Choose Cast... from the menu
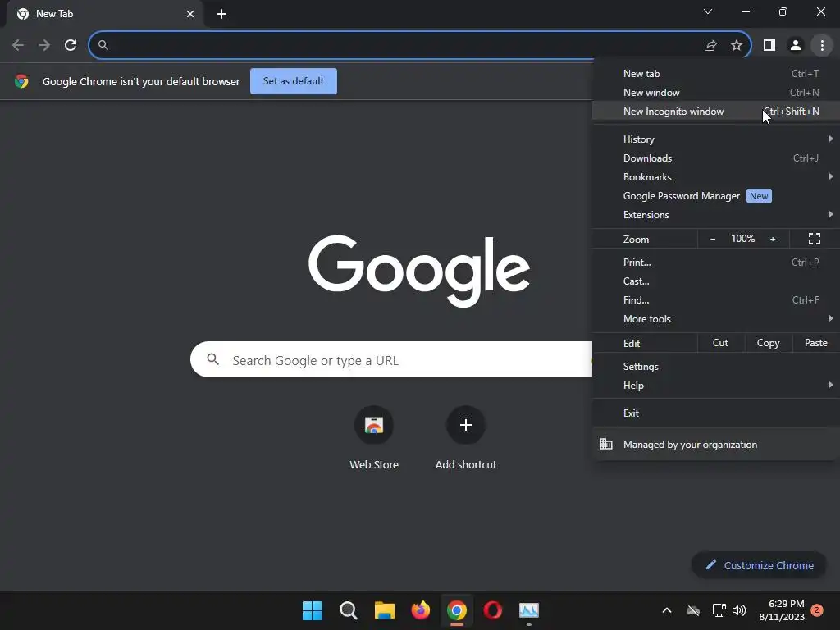 pos(715,281)
